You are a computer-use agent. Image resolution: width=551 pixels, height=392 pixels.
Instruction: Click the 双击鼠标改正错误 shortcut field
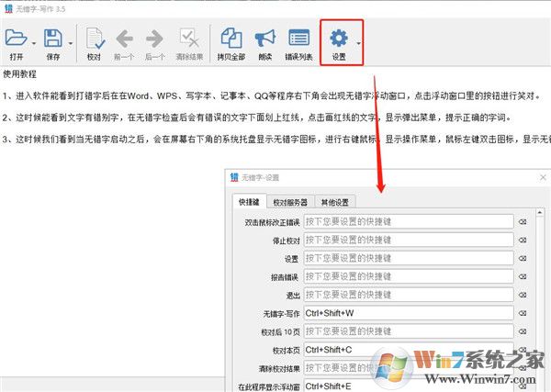pyautogui.click(x=409, y=221)
